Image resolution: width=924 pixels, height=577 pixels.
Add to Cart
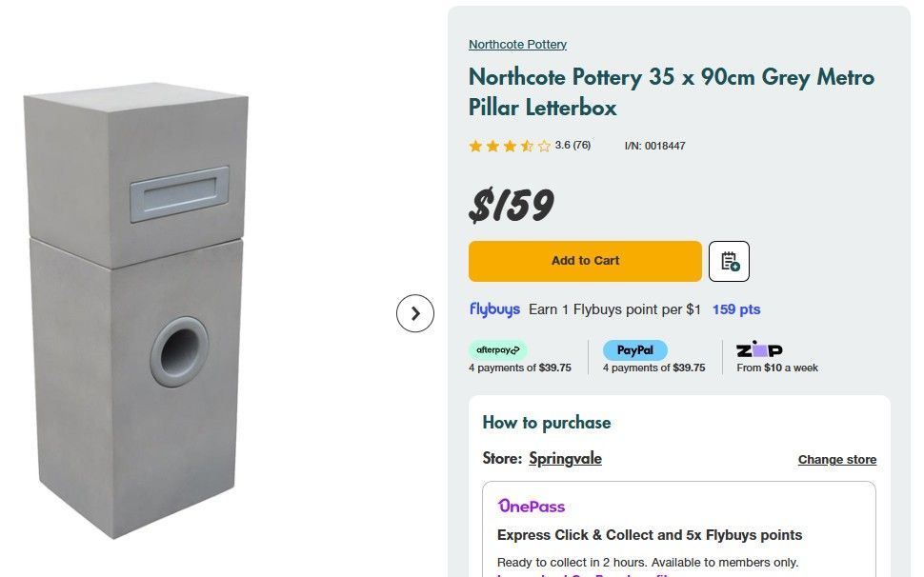click(x=585, y=261)
